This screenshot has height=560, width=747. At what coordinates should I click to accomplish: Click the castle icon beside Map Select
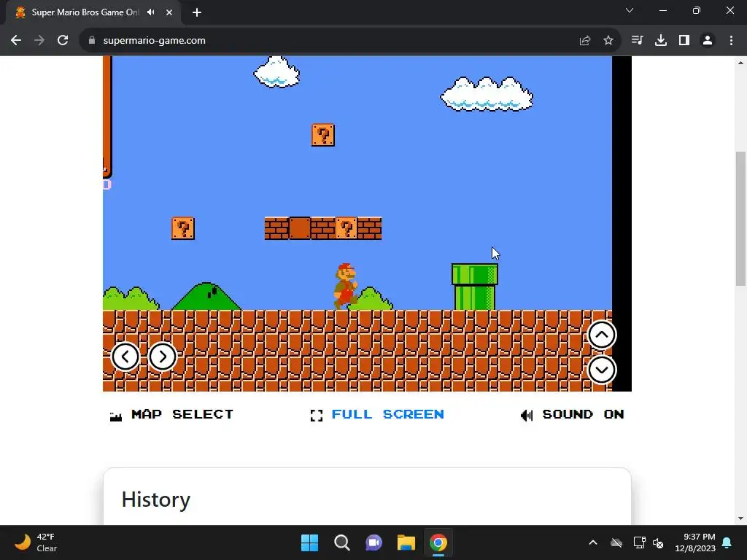click(x=116, y=416)
